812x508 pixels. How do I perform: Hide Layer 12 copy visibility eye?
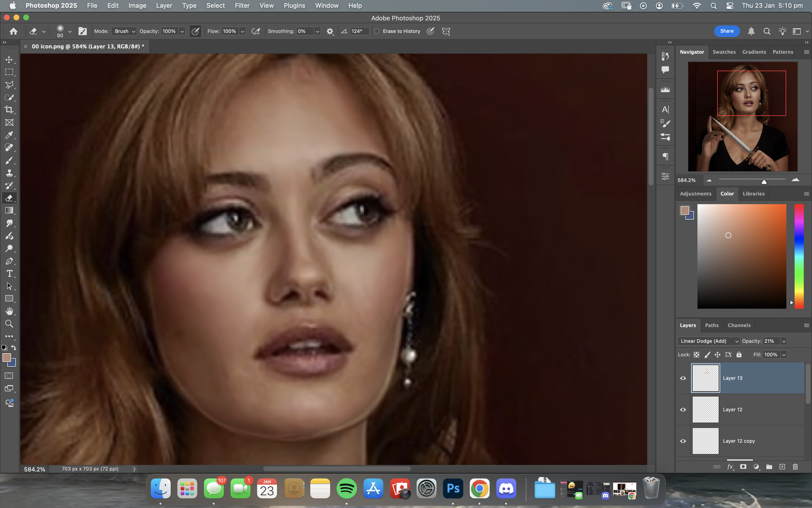point(683,441)
